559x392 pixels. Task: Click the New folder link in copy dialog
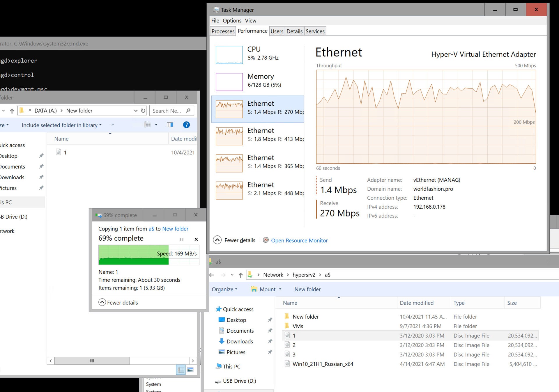pyautogui.click(x=175, y=229)
